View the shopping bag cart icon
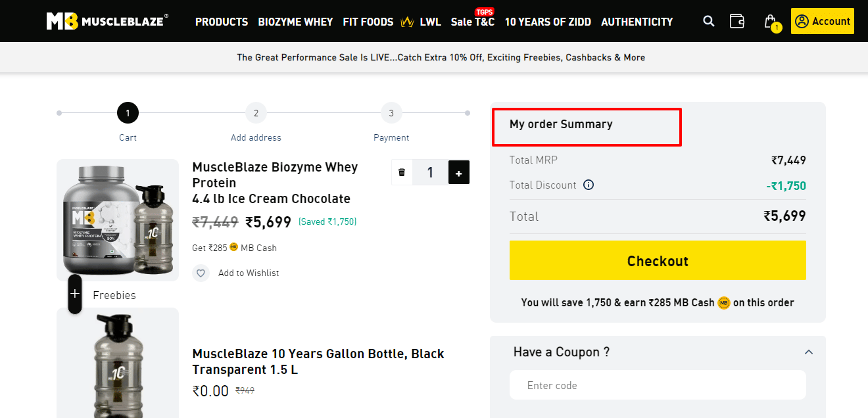Image resolution: width=868 pixels, height=418 pixels. [x=768, y=21]
